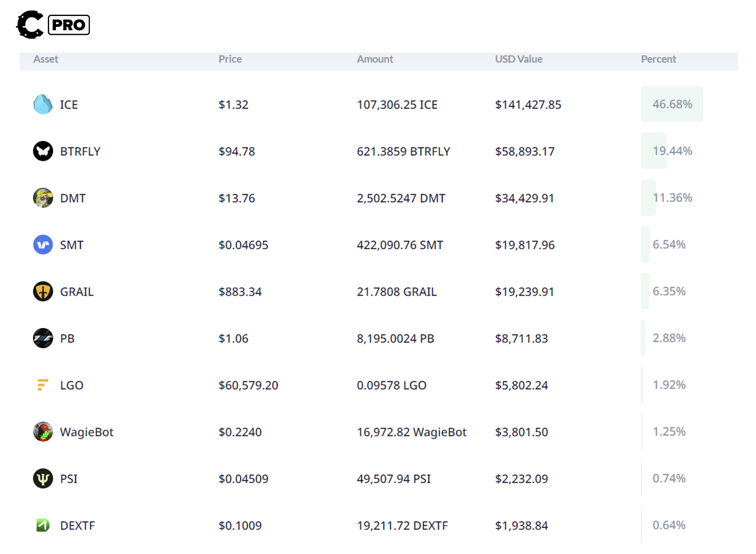Click the LGO orange bars icon
Viewport: 756px width, 554px height.
click(42, 385)
